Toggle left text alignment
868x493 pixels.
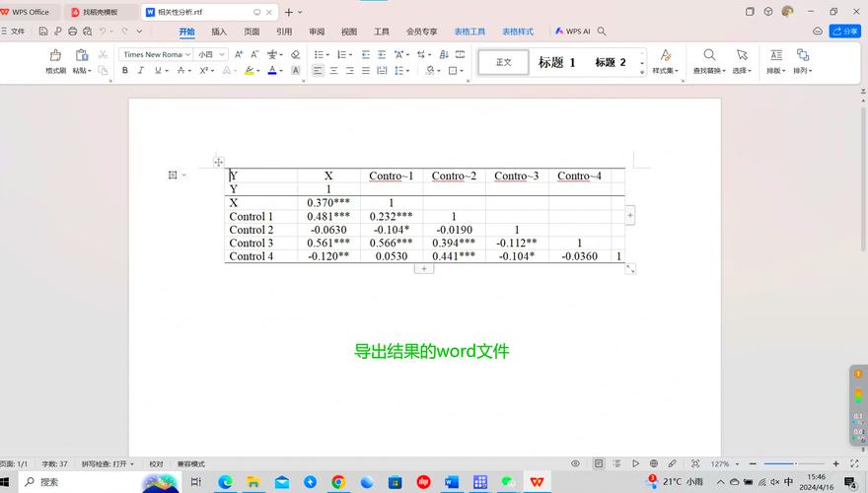coord(318,71)
